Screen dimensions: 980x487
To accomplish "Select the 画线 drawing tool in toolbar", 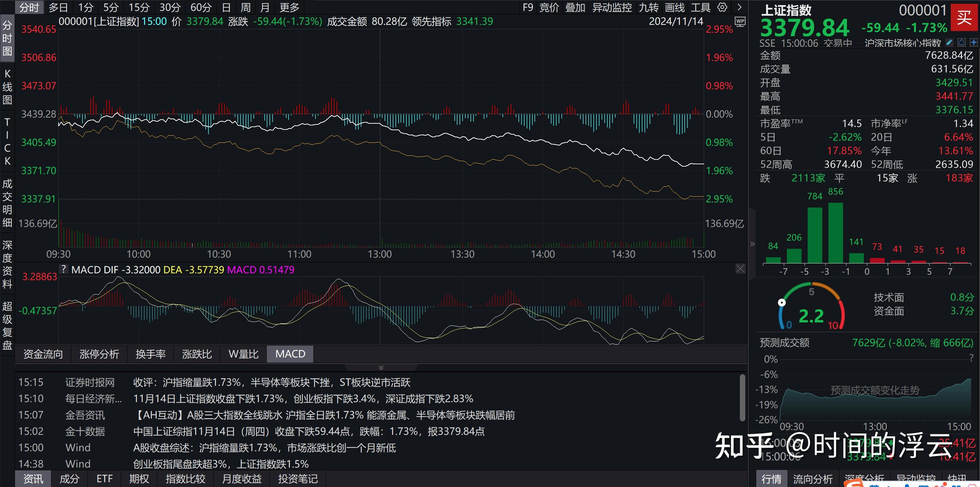I will coord(674,7).
